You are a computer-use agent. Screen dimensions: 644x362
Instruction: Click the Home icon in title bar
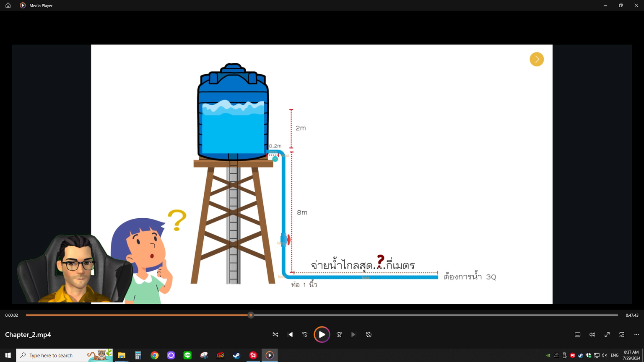point(8,5)
